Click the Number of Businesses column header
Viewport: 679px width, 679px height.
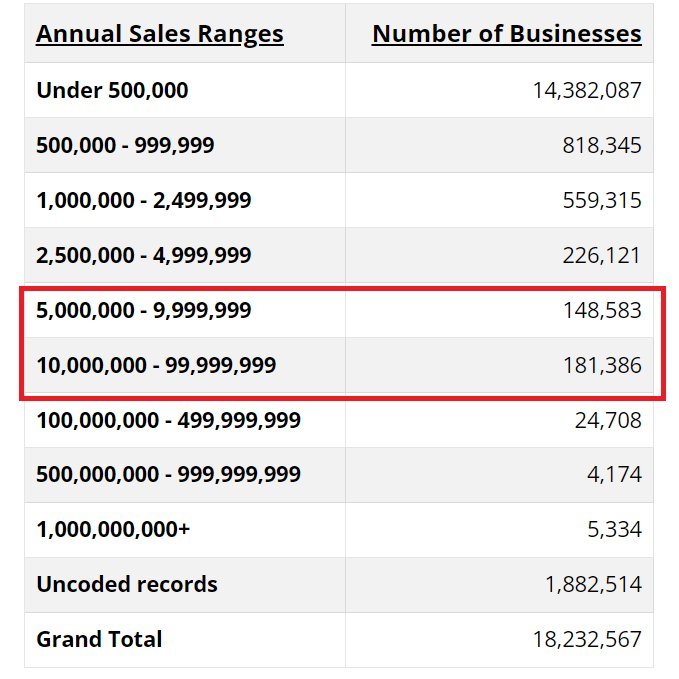pyautogui.click(x=506, y=34)
